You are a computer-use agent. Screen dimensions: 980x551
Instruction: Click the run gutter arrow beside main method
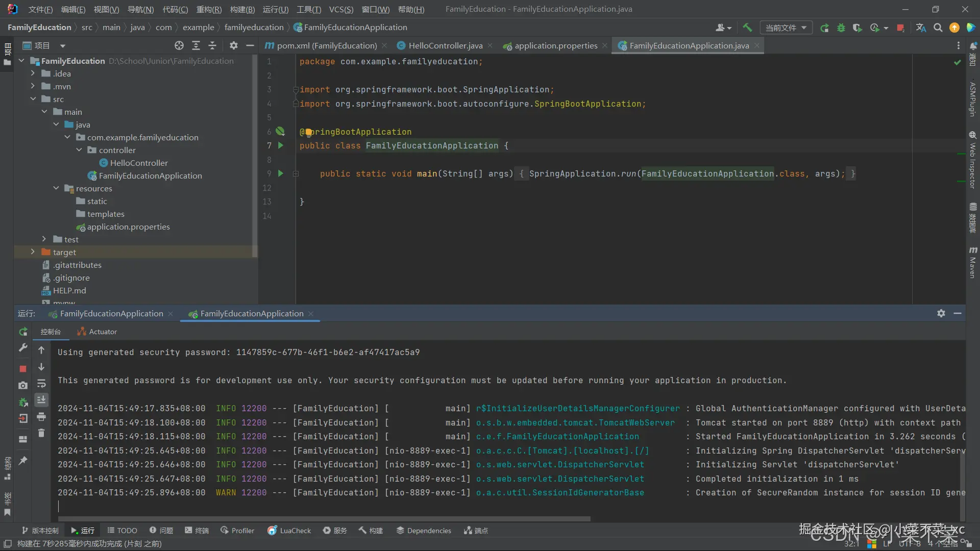tap(280, 173)
